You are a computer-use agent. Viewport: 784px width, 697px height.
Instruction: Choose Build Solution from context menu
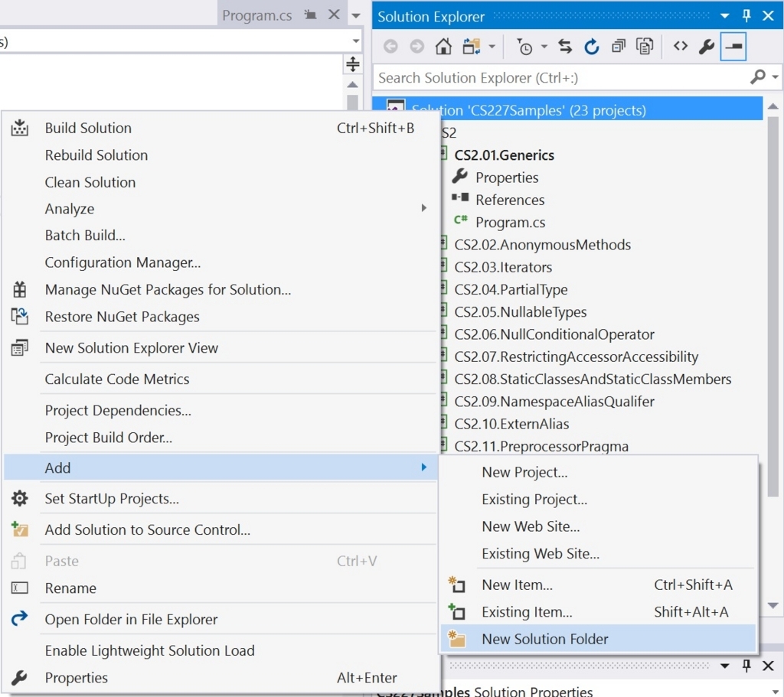(x=220, y=128)
